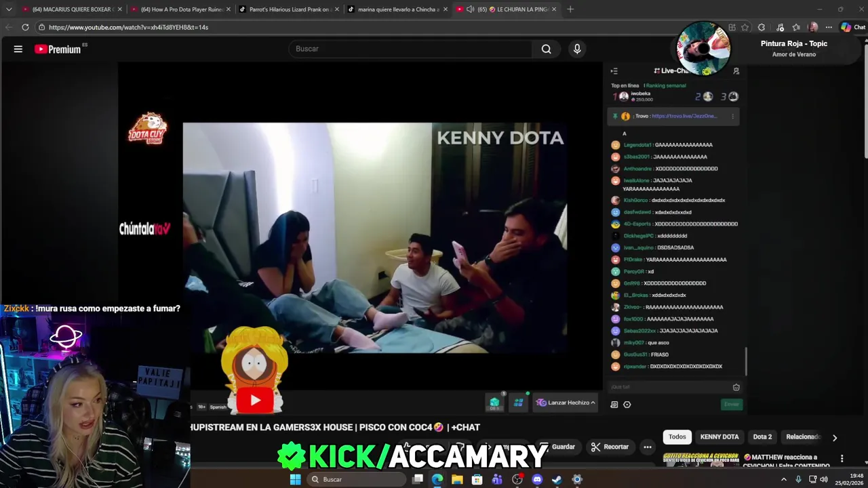Open options for MATTHEW reacciona video

pos(842,459)
